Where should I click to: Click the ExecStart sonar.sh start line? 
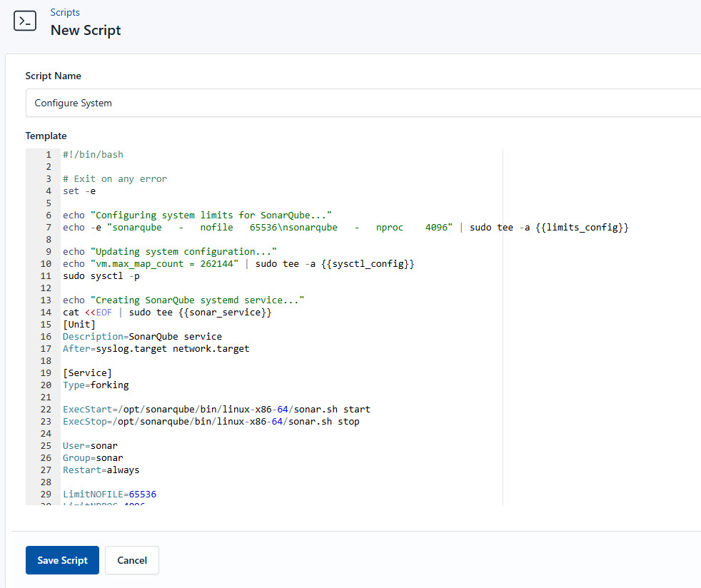pos(216,410)
